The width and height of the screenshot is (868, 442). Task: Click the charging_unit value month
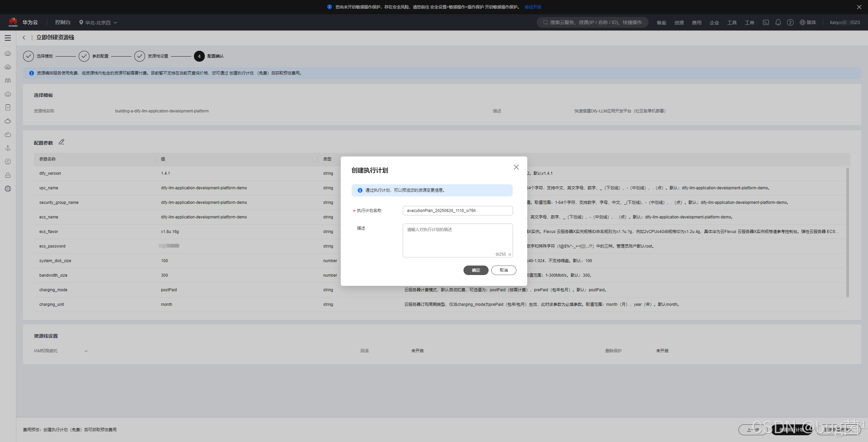click(x=166, y=304)
